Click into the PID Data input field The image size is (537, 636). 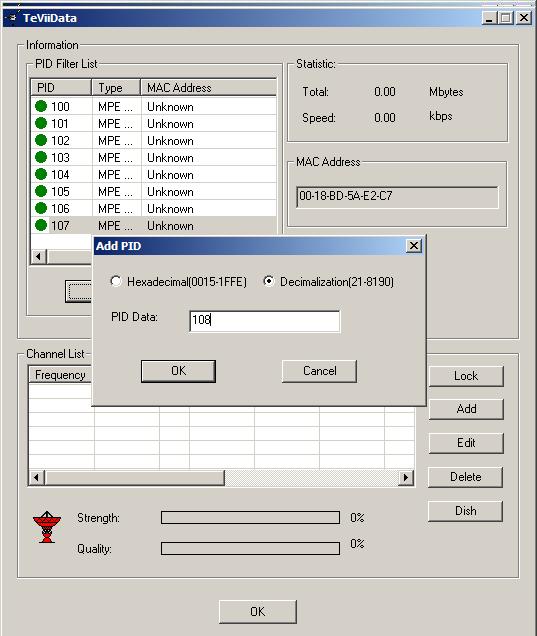tap(264, 321)
